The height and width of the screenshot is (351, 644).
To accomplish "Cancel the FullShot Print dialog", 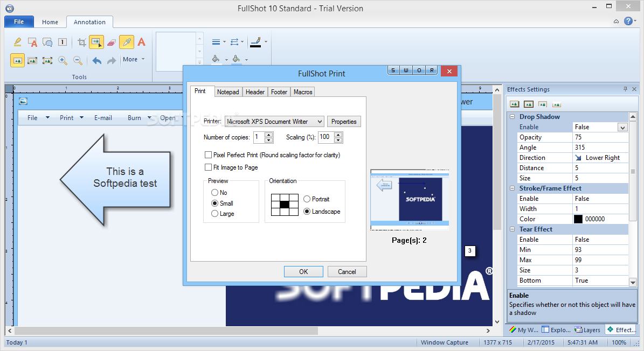I will point(347,271).
